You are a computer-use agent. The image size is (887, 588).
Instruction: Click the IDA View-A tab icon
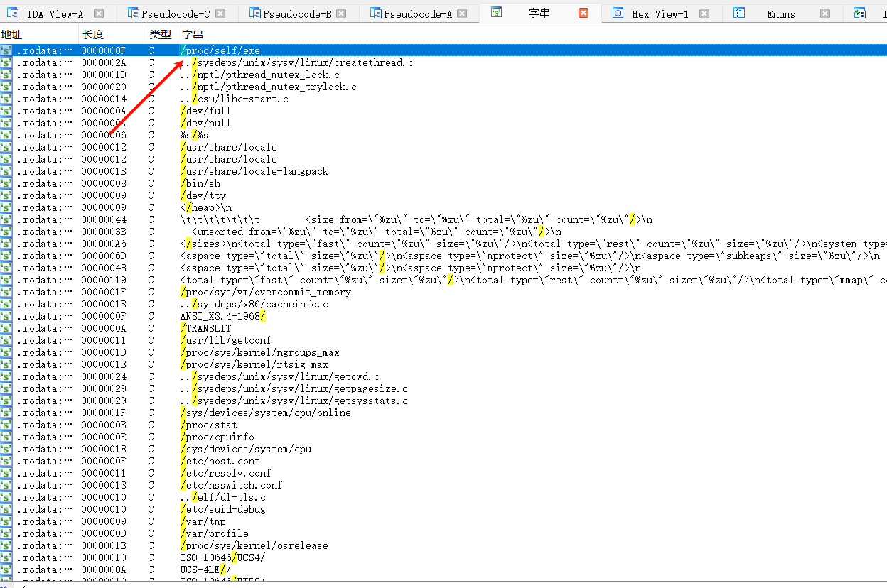[x=13, y=13]
